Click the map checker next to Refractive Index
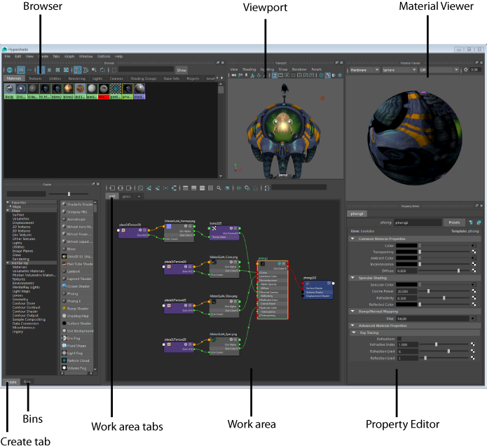 pyautogui.click(x=473, y=344)
